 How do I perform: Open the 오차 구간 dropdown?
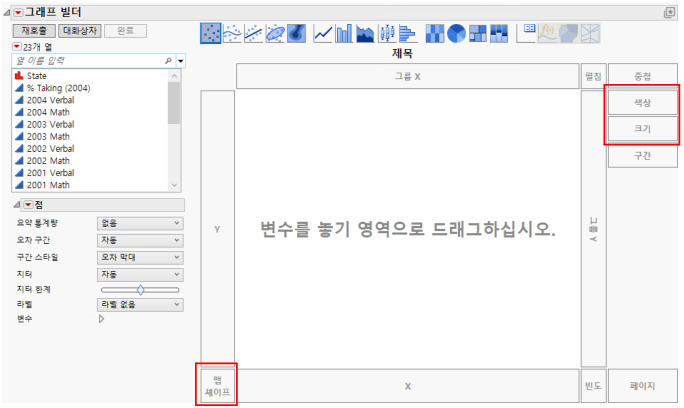click(140, 240)
